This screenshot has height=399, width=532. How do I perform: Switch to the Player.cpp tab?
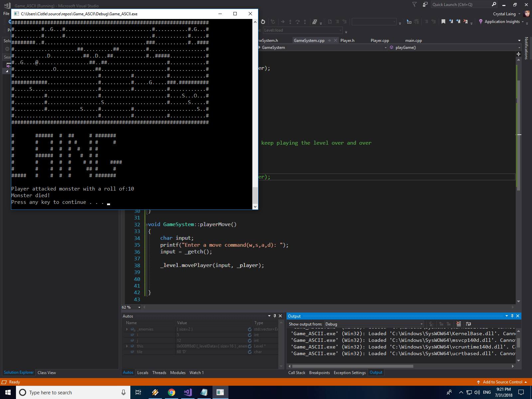(380, 40)
